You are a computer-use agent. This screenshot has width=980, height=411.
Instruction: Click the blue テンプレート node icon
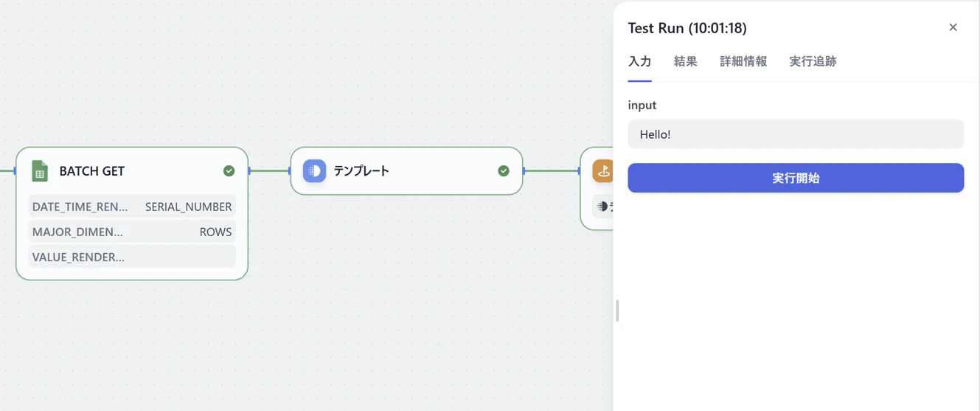coord(314,171)
